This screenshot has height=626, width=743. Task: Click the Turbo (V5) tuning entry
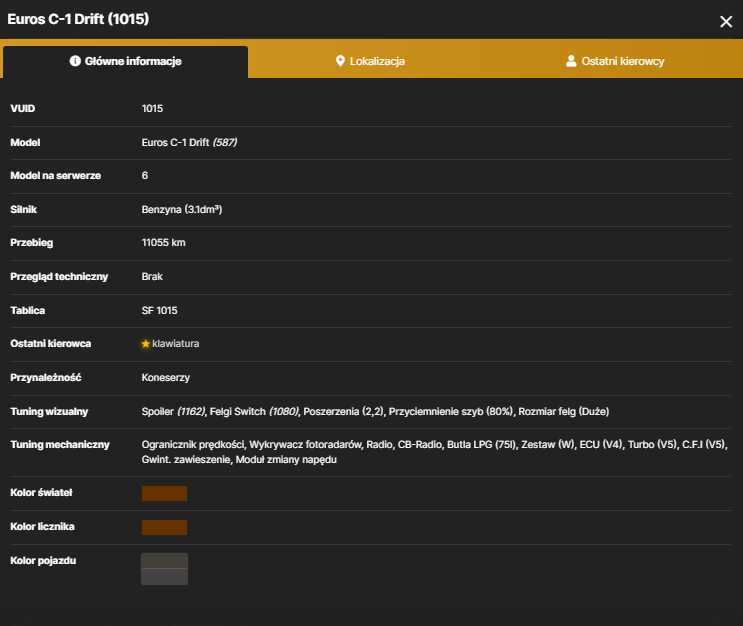click(652, 445)
